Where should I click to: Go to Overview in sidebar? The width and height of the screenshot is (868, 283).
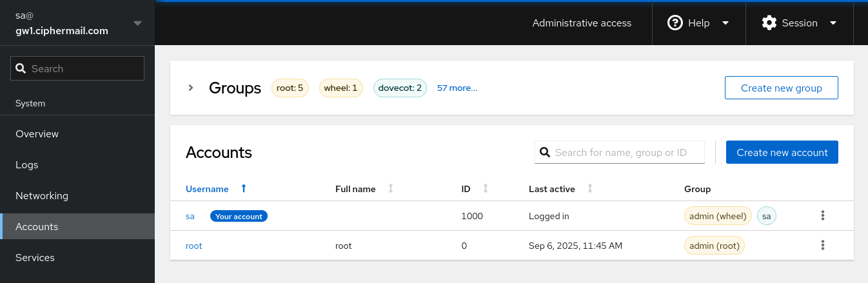click(x=37, y=134)
